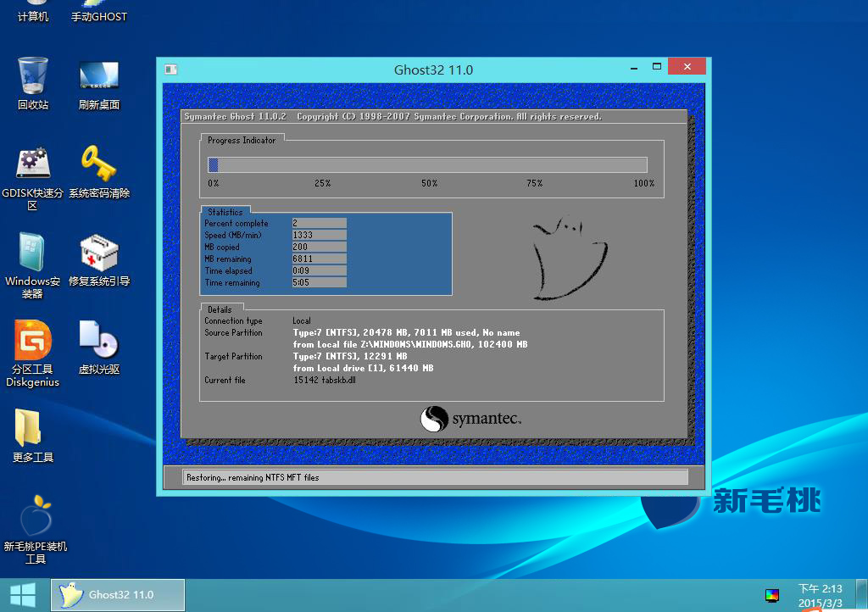Click the display color icon in system tray

coord(772,595)
